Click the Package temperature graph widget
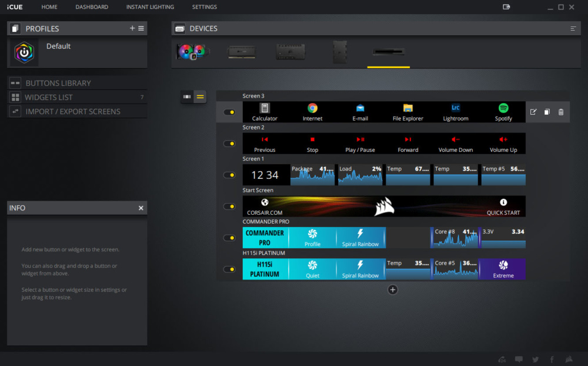This screenshot has height=366, width=588. click(x=312, y=175)
